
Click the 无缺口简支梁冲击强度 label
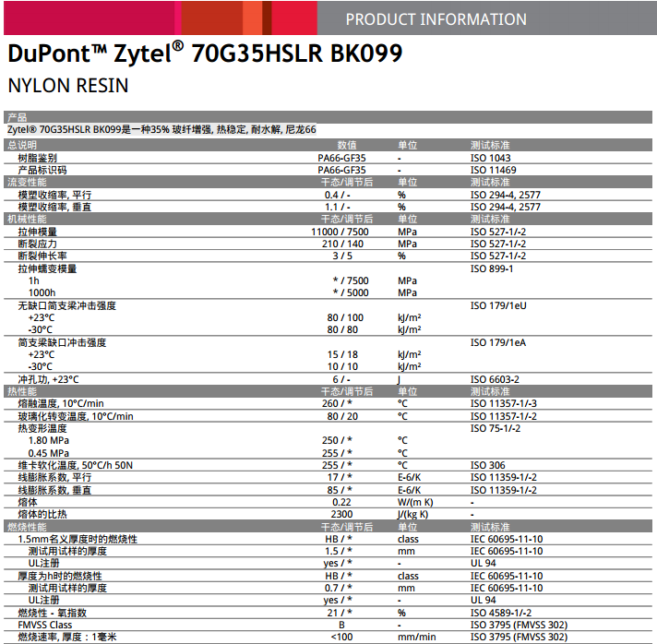[x=67, y=306]
